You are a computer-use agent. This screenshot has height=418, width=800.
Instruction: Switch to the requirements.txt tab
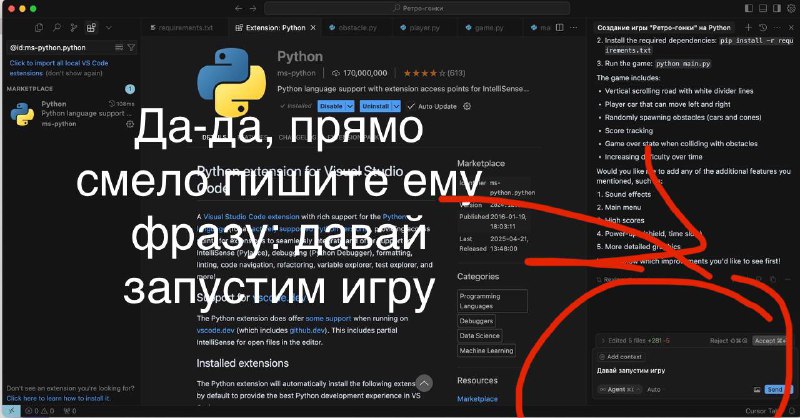tap(182, 28)
